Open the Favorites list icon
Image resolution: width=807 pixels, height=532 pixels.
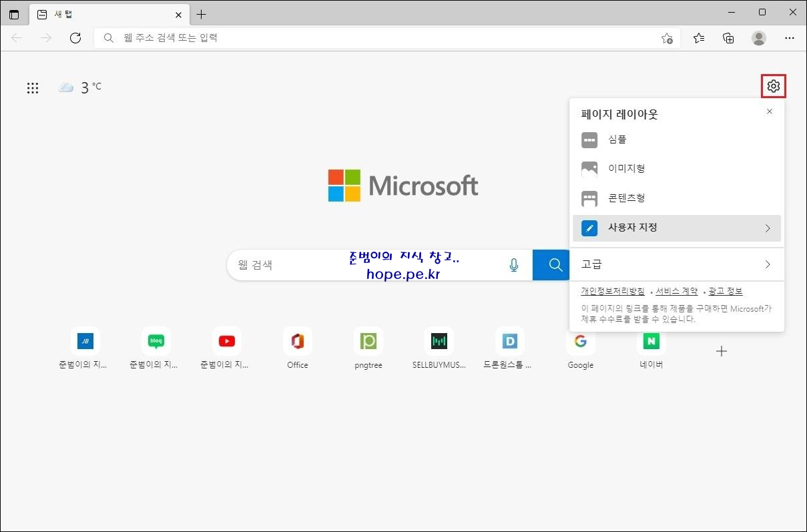(699, 38)
